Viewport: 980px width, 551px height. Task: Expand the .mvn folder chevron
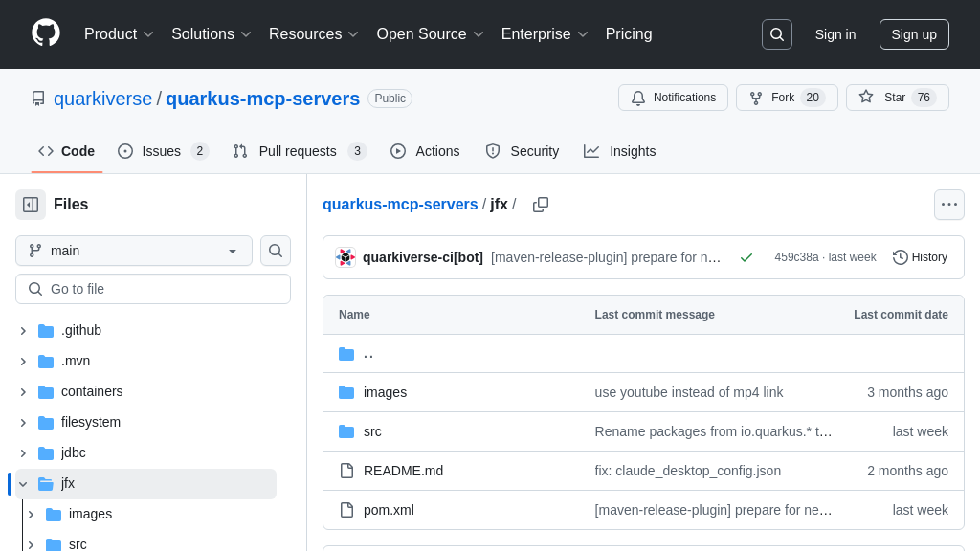tap(23, 361)
